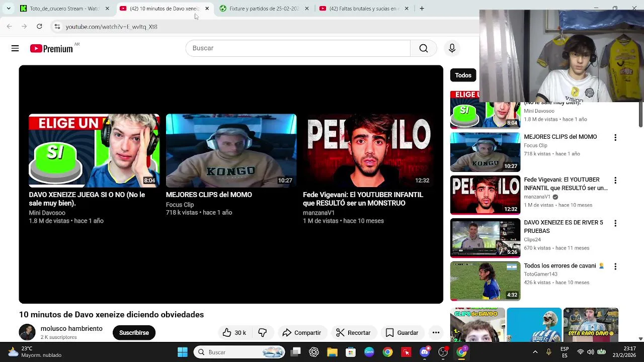The image size is (644, 362).
Task: Play end-screen MEJORES CLIPS del MOMO thumbnail
Action: click(231, 151)
